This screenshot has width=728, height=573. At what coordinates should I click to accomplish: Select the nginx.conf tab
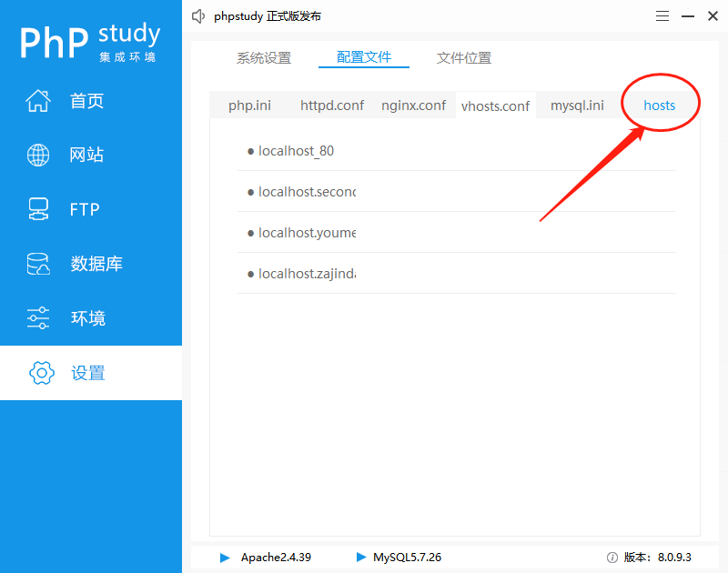click(413, 106)
